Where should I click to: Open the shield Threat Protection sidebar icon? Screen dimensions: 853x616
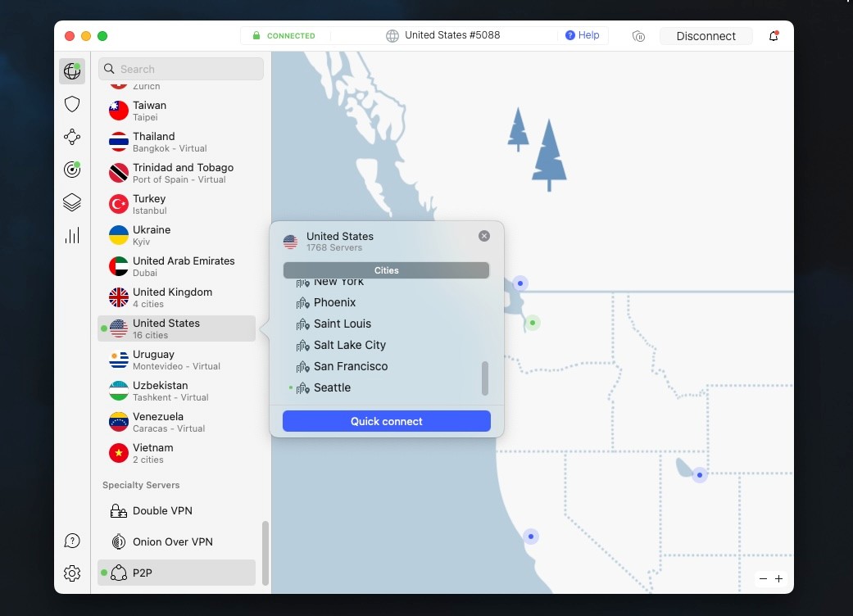point(72,104)
